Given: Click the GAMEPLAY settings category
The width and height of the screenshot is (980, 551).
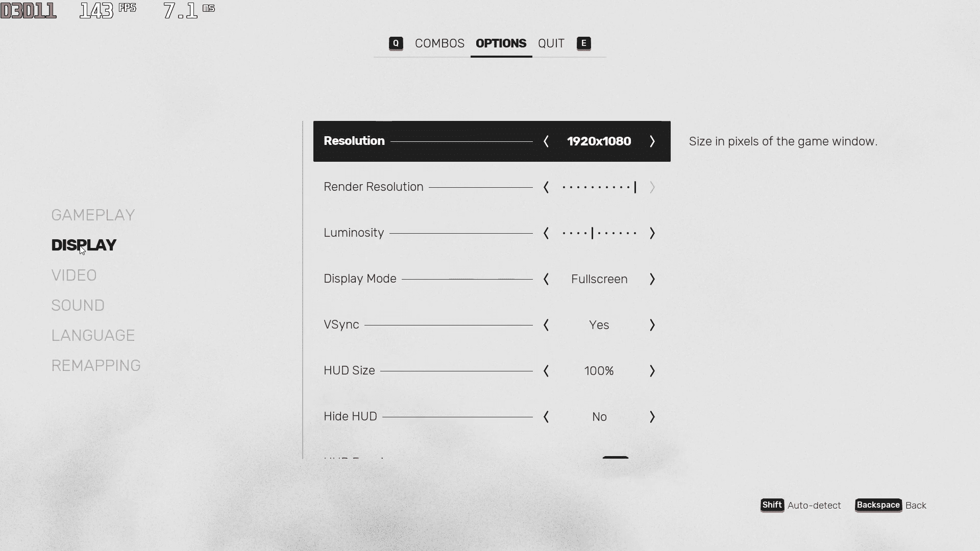Looking at the screenshot, I should (93, 215).
